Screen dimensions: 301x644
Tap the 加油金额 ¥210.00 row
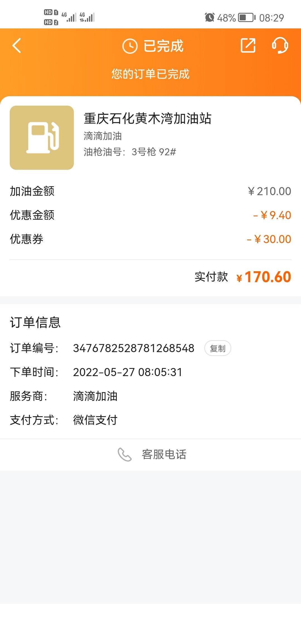click(x=151, y=191)
